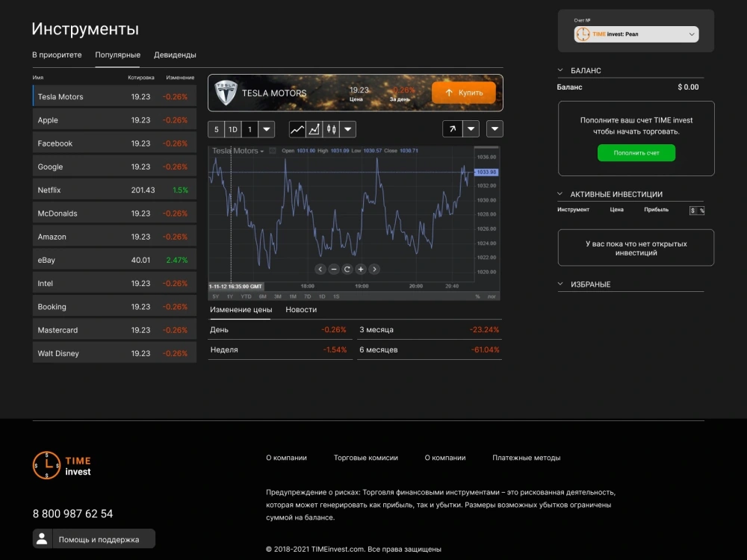Select the Intel instrument row
Screen dimensions: 747x560
pyautogui.click(x=114, y=283)
